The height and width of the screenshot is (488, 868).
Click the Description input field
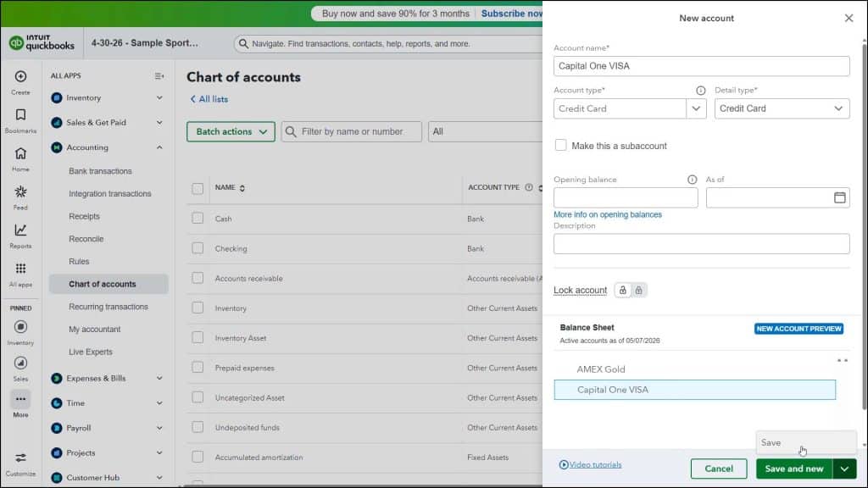701,243
